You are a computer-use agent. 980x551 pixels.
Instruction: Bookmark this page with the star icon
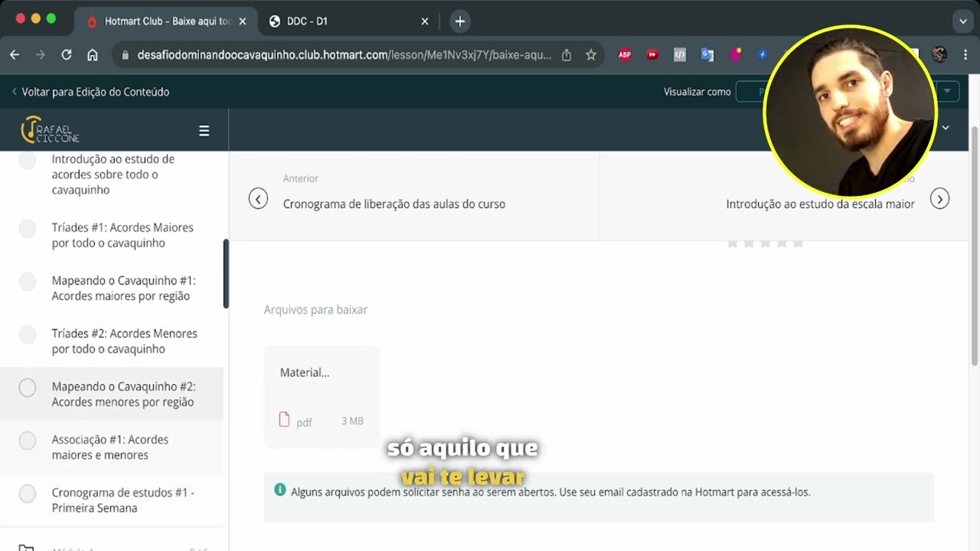coord(591,54)
